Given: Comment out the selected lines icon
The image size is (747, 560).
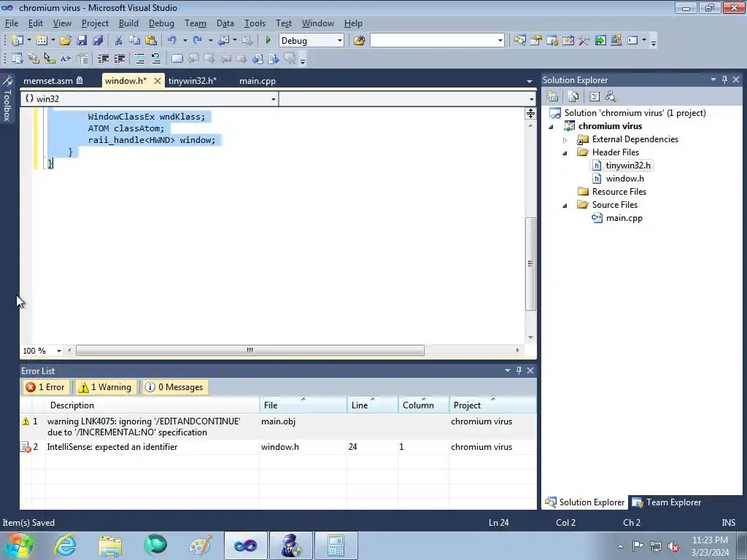Looking at the screenshot, I should point(139,58).
